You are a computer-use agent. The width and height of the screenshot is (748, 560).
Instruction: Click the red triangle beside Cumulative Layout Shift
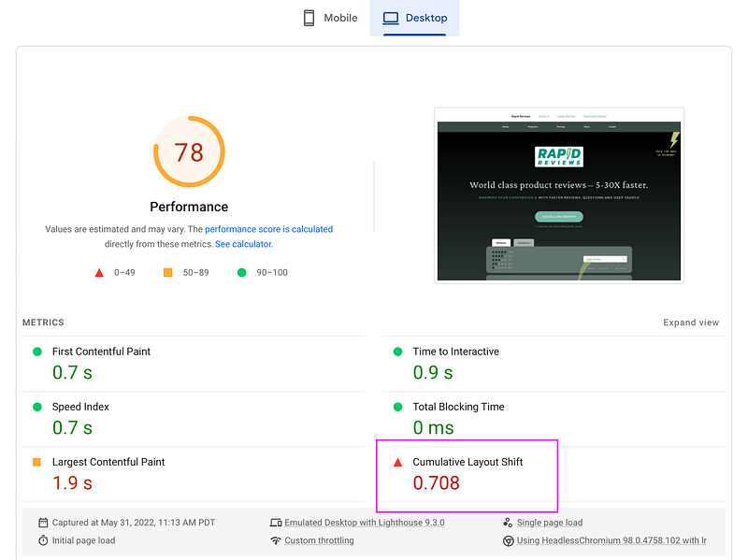coord(397,461)
